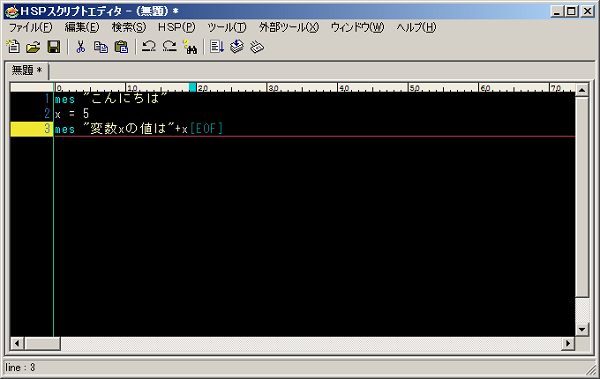Copy selection using the Copy icon
The width and height of the screenshot is (600, 379).
101,47
